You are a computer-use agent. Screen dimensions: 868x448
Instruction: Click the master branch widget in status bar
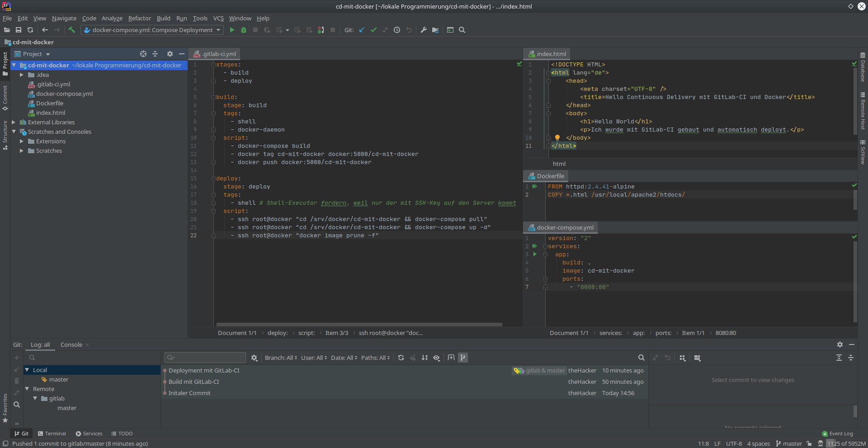coord(789,443)
